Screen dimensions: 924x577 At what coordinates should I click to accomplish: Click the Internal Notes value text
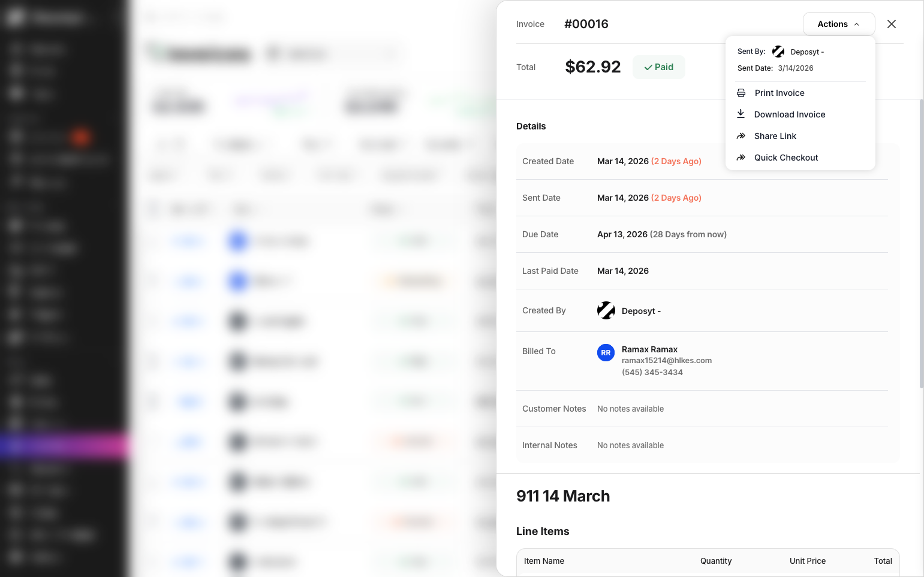pos(631,446)
